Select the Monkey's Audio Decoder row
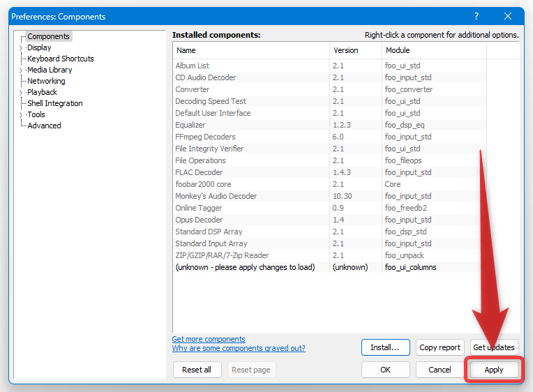 click(330, 196)
